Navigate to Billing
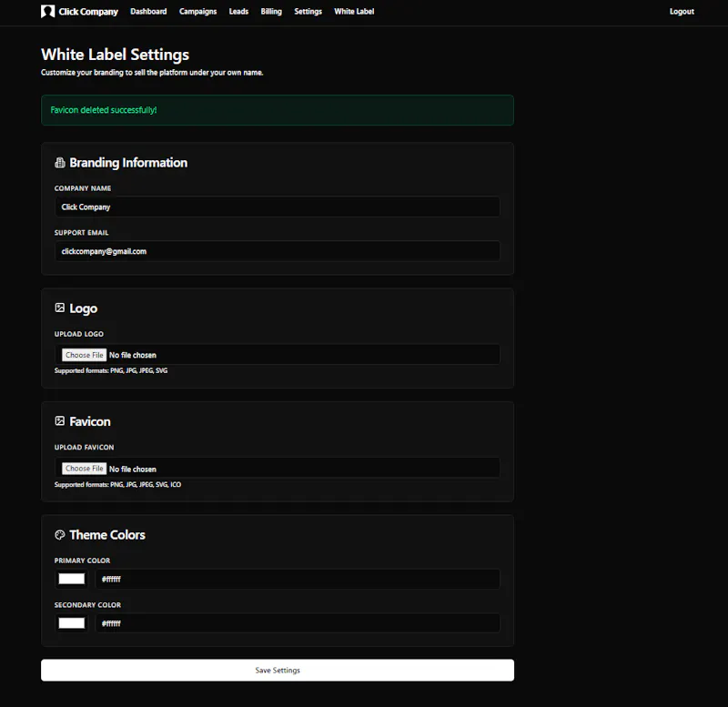 click(271, 12)
